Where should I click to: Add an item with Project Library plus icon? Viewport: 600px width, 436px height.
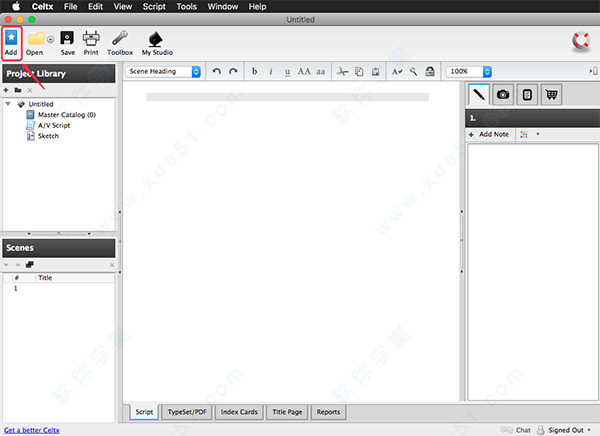pos(6,90)
